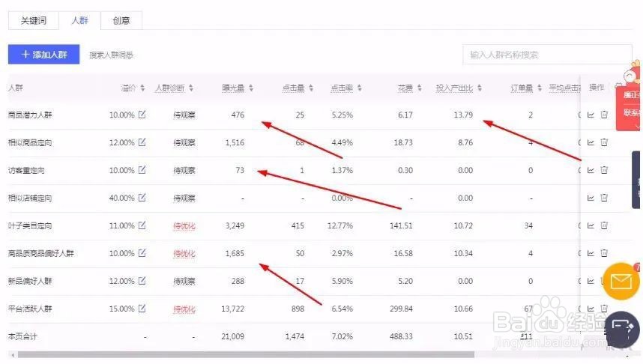Select the 商品潜力人群 name cell
The width and height of the screenshot is (643, 364).
click(x=30, y=115)
